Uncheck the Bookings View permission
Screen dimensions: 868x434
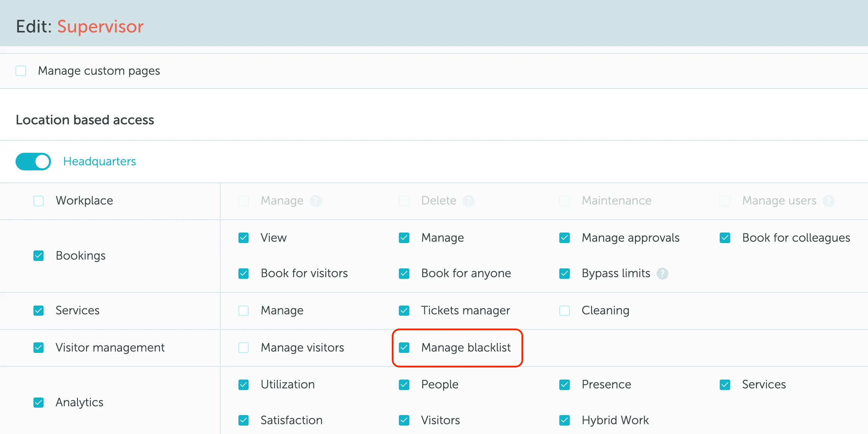coord(244,238)
